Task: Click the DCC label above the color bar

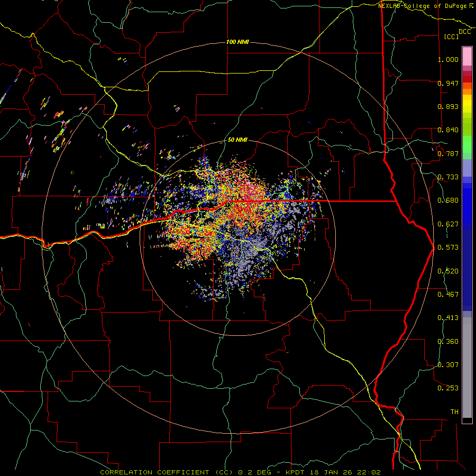Action: (464, 32)
